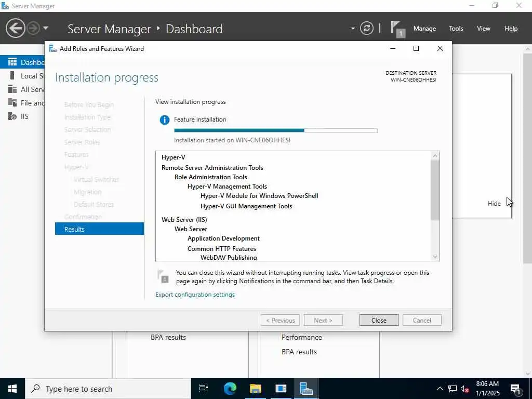Open the Windows Start menu
The image size is (532, 399).
point(12,389)
